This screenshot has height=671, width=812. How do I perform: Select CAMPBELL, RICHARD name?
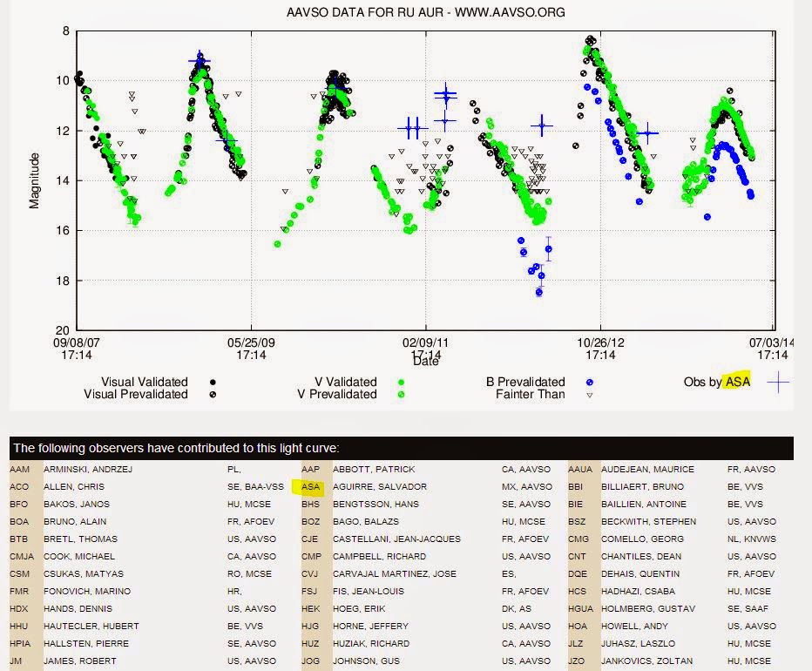[x=379, y=557]
